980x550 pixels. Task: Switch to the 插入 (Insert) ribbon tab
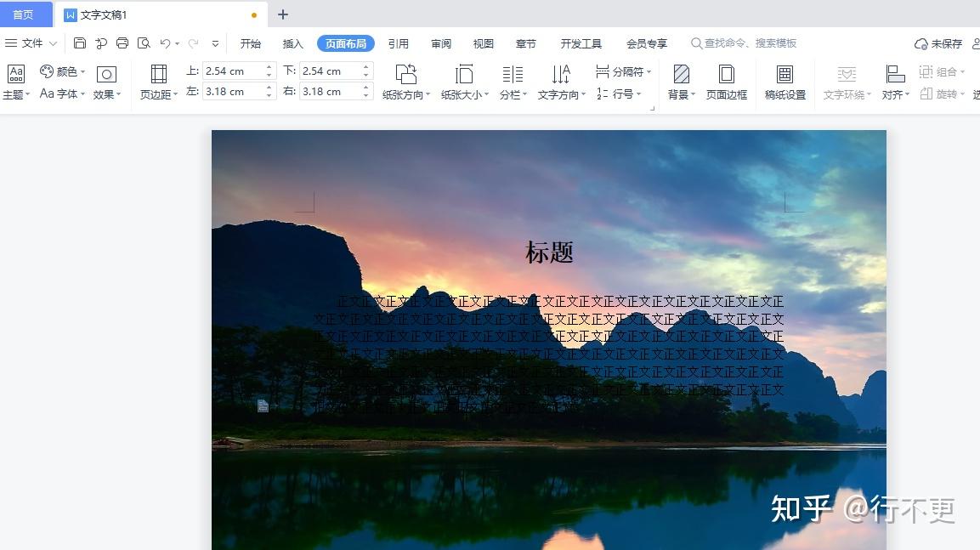[x=292, y=43]
